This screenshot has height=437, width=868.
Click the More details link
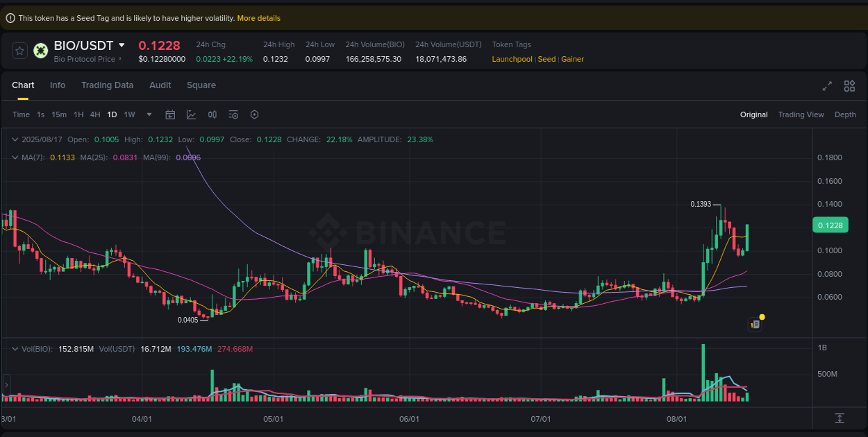click(x=259, y=17)
